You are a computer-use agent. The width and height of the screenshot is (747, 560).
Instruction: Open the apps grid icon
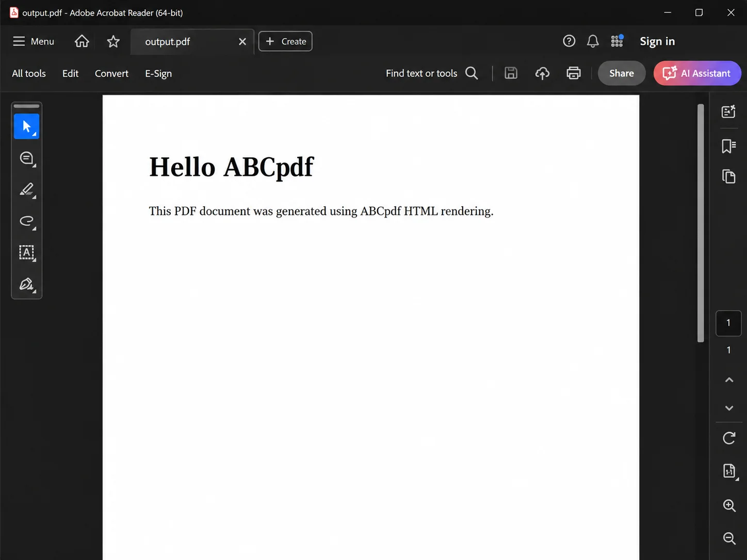(x=617, y=41)
